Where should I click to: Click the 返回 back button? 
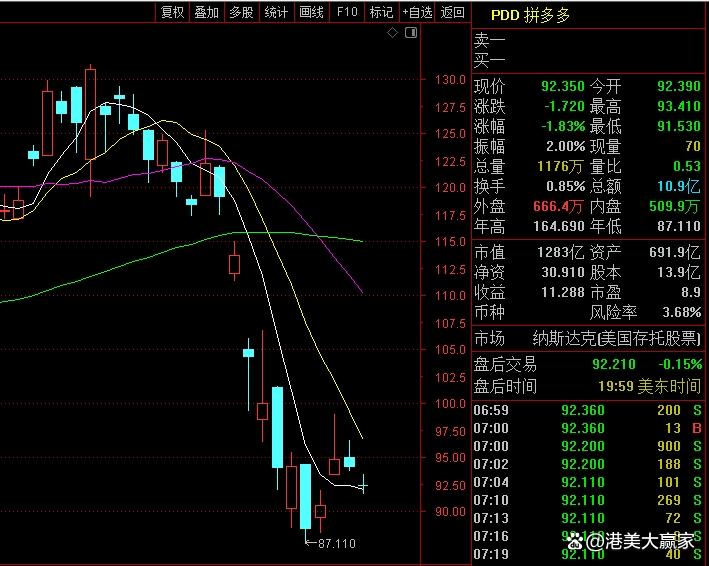pos(453,12)
